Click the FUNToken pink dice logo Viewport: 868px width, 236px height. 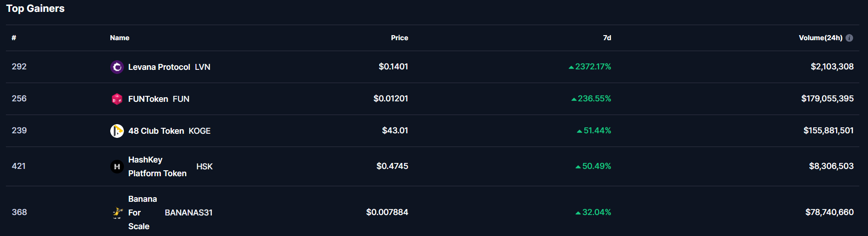tap(117, 99)
